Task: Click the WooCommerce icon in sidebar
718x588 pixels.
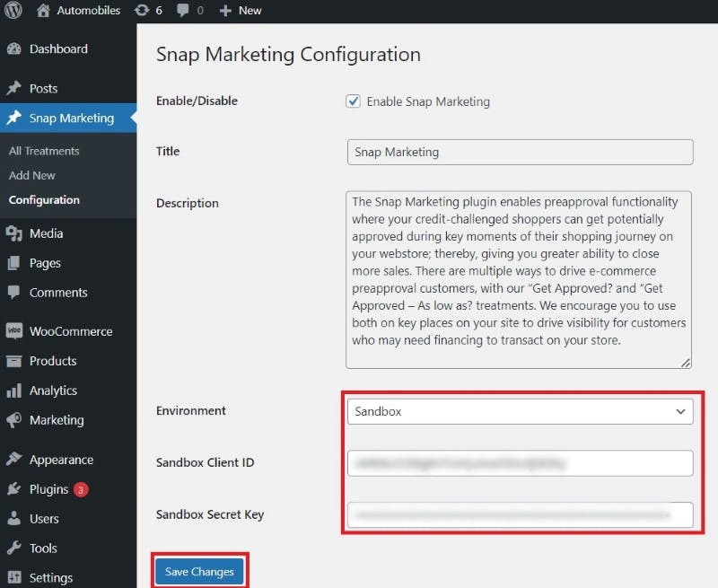Action: pyautogui.click(x=13, y=331)
